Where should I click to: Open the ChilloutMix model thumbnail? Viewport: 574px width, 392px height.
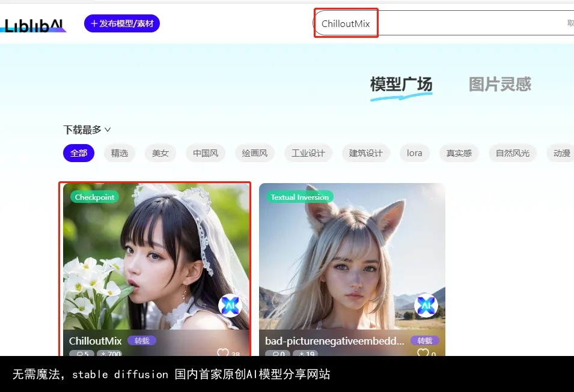click(x=156, y=256)
